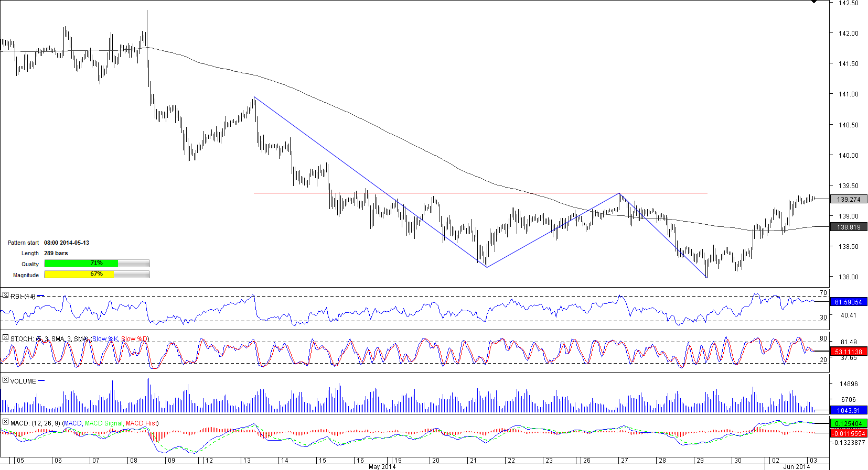Screen dimensions: 868x470
Task: Click the red MACD histogram label -0.0115554
Action: [x=849, y=433]
